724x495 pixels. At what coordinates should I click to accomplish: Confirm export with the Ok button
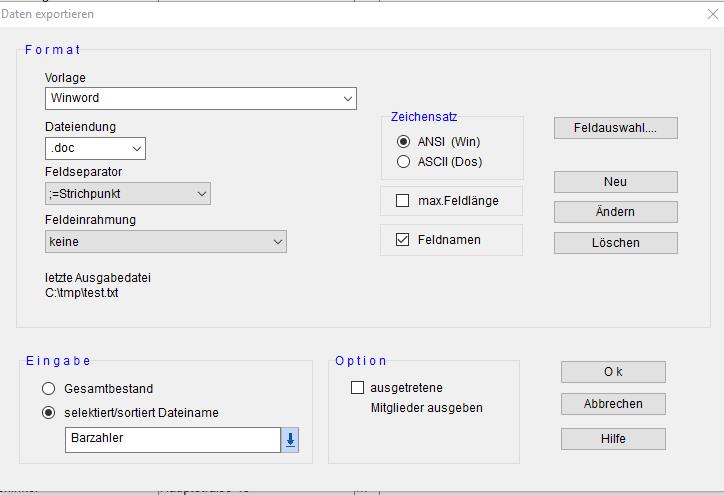tap(613, 372)
